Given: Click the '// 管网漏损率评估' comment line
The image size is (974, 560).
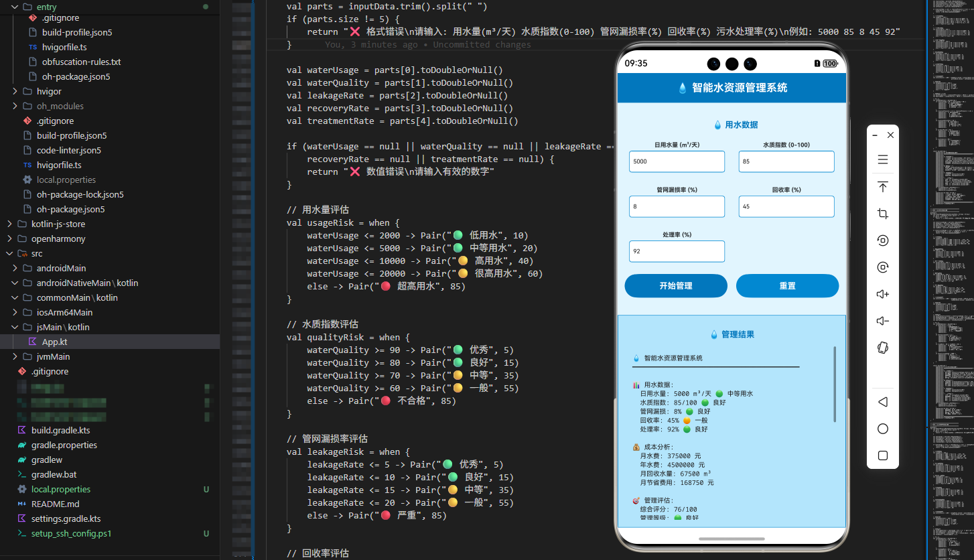Looking at the screenshot, I should pos(327,439).
